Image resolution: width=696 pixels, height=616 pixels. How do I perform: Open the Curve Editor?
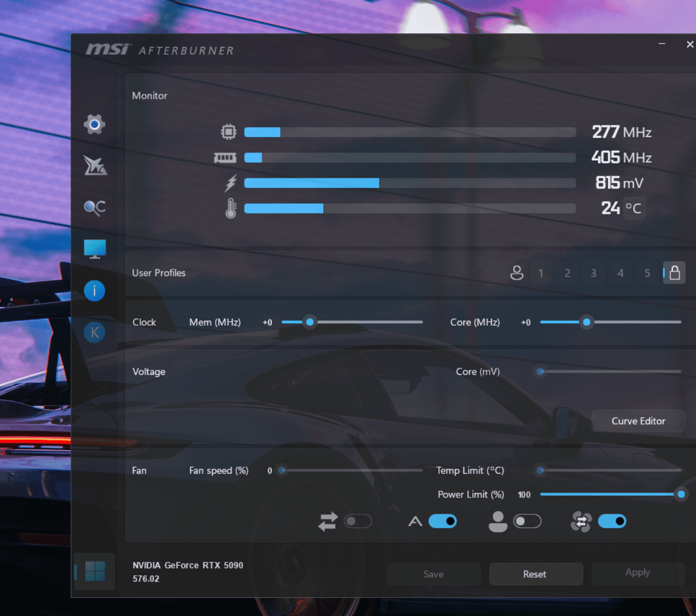(x=638, y=421)
